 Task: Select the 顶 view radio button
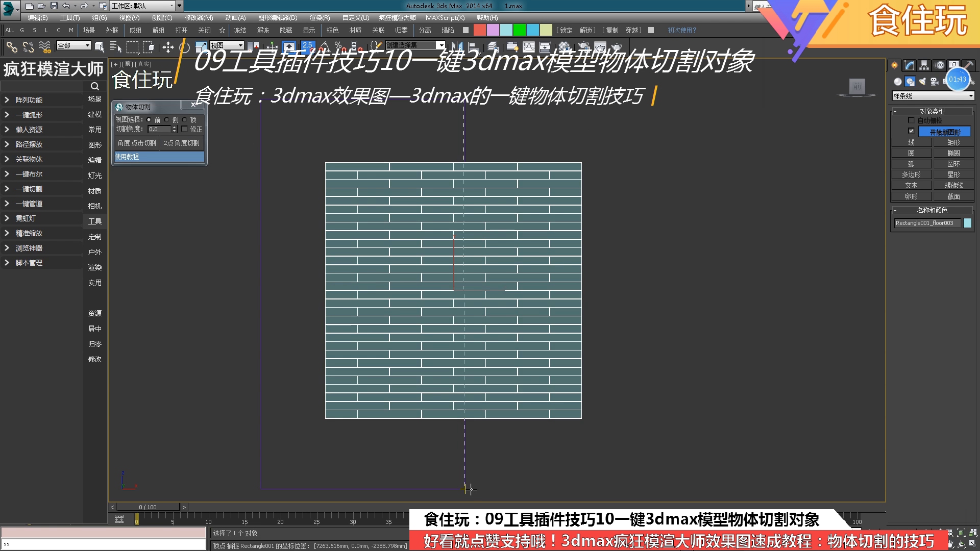(x=185, y=120)
